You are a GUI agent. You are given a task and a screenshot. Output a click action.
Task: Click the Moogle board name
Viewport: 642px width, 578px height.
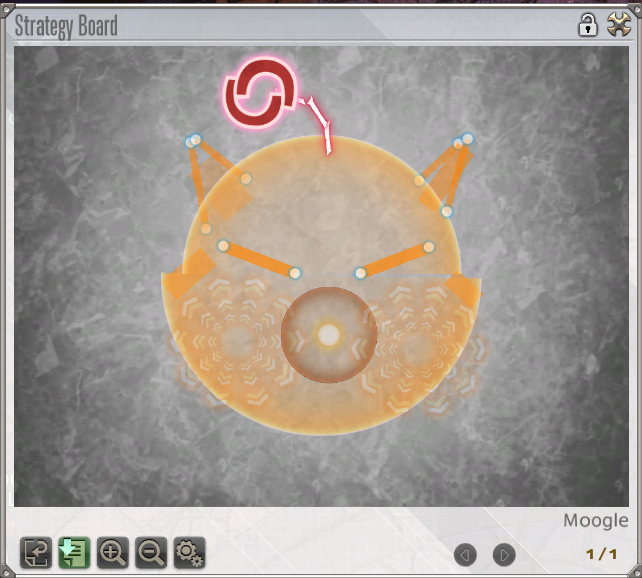[596, 521]
